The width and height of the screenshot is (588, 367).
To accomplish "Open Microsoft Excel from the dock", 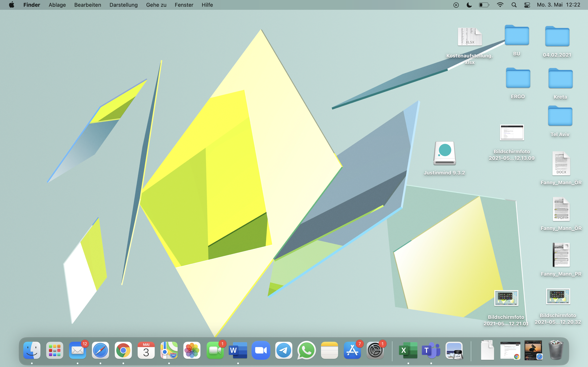I will [x=408, y=350].
